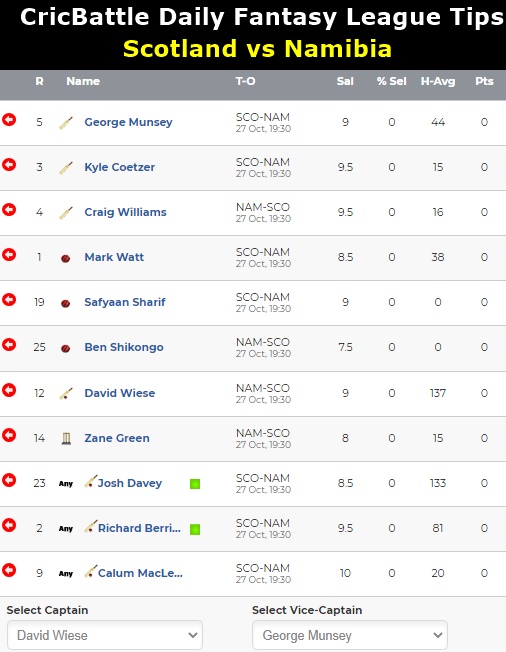
Task: Sort players by Name column header
Action: (x=83, y=81)
